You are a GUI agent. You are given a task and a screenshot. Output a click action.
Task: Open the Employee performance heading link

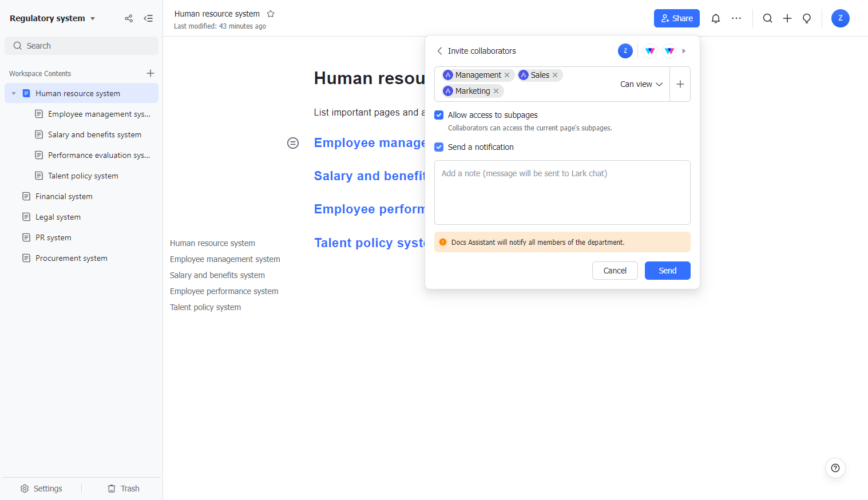tap(369, 209)
